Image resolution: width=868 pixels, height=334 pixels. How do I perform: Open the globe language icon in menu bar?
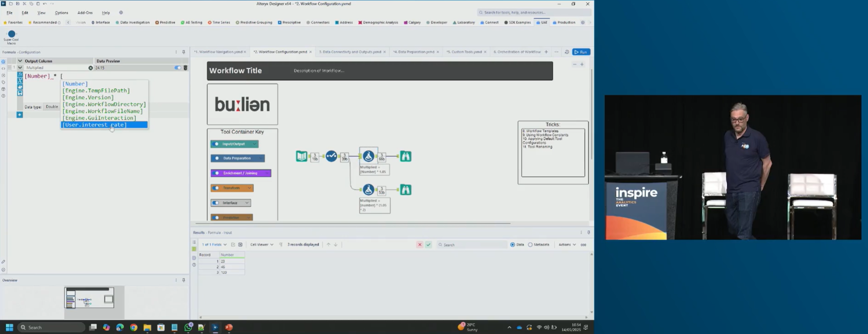pyautogui.click(x=121, y=13)
